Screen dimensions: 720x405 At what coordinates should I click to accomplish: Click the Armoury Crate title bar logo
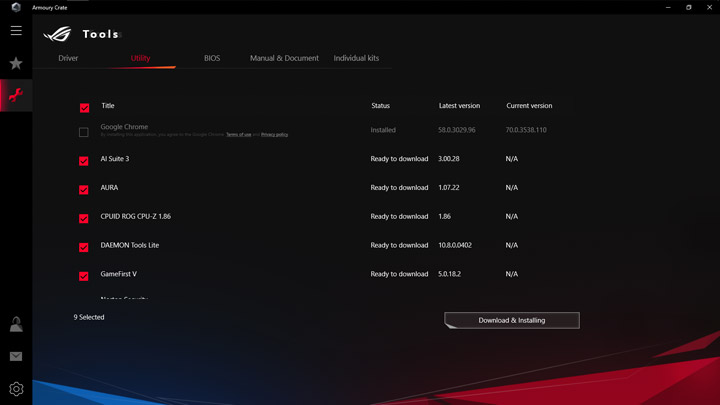point(16,7)
